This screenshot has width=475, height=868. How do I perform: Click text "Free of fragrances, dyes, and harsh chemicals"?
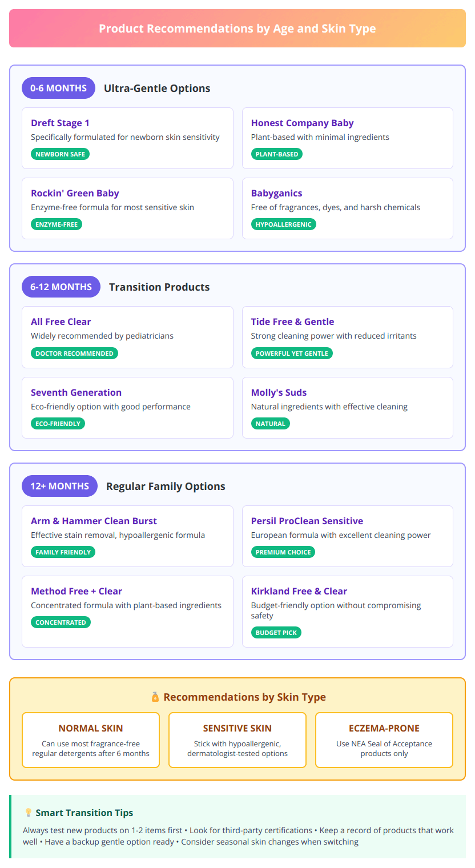click(x=336, y=207)
